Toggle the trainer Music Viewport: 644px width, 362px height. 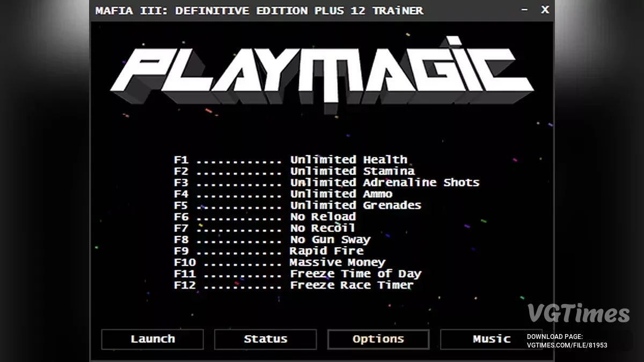point(491,338)
